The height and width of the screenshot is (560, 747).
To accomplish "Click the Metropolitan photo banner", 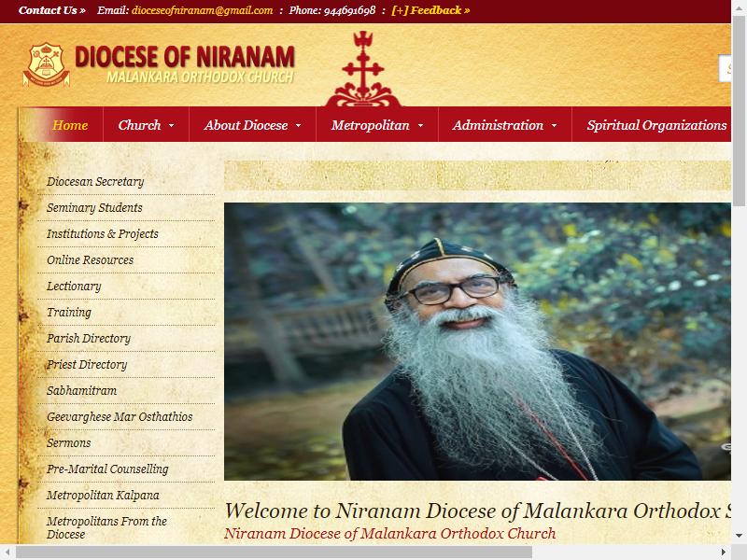I will click(x=477, y=342).
